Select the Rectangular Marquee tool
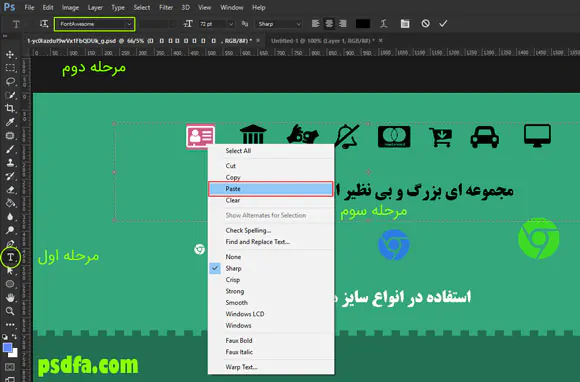The image size is (580, 382). (10, 68)
